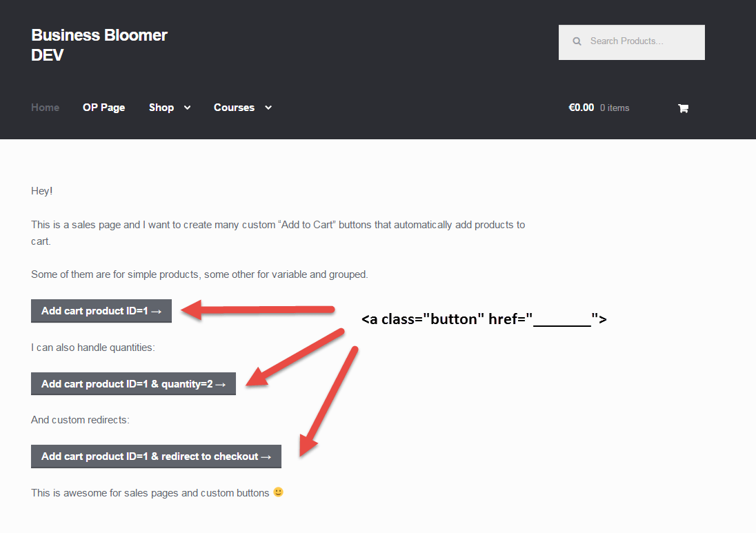This screenshot has width=756, height=533.
Task: Select the Courses menu item
Action: click(x=234, y=108)
